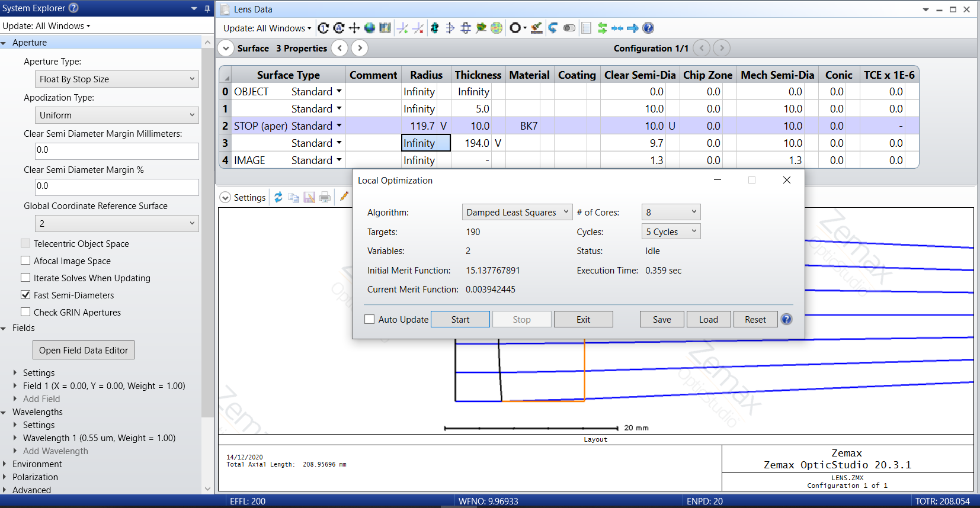Click Open Field Data Editor button
Viewport: 980px width, 508px height.
point(84,350)
